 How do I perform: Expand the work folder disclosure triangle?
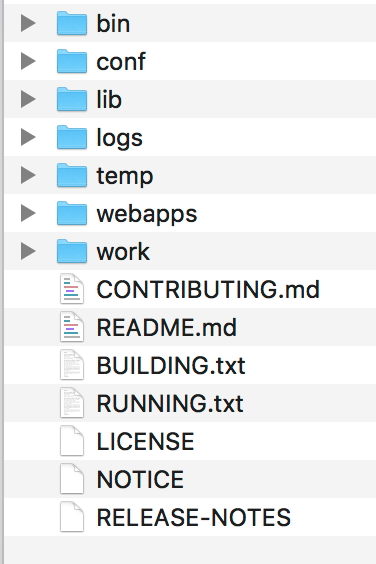(x=28, y=251)
